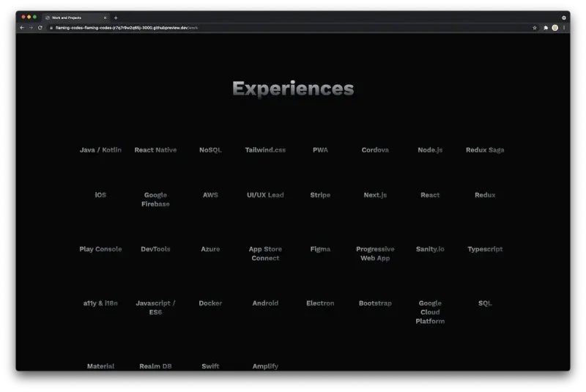Click the Typescript skill
This screenshot has height=392, width=586.
coord(485,249)
